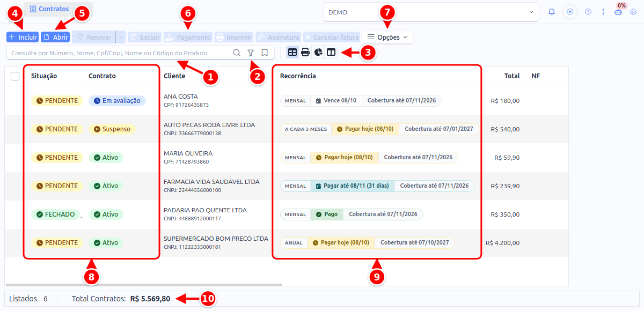The height and width of the screenshot is (311, 644).
Task: Click the circular play icon in the top bar
Action: [570, 11]
